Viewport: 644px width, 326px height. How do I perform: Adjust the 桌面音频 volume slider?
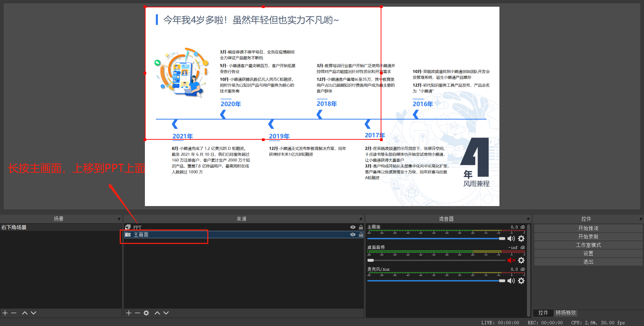pyautogui.click(x=436, y=260)
